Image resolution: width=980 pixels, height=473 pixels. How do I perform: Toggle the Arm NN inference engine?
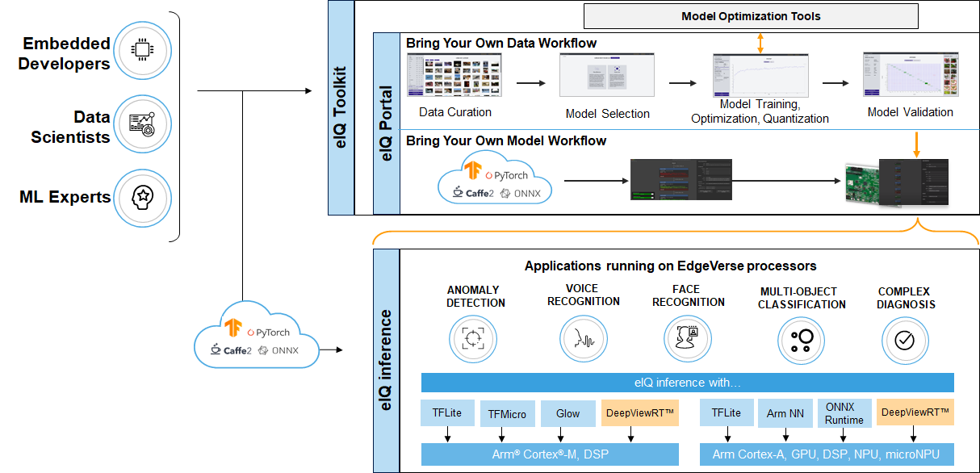(785, 412)
